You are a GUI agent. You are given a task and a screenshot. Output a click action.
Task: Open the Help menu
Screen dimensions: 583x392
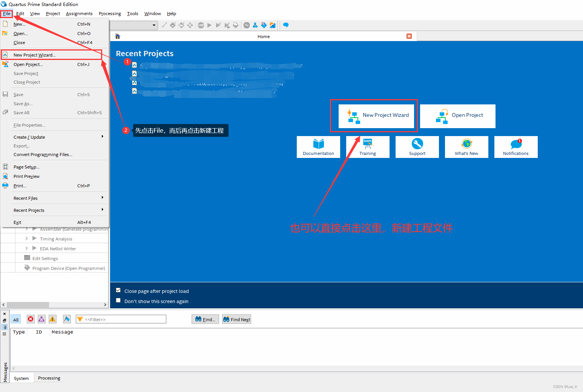pyautogui.click(x=172, y=14)
